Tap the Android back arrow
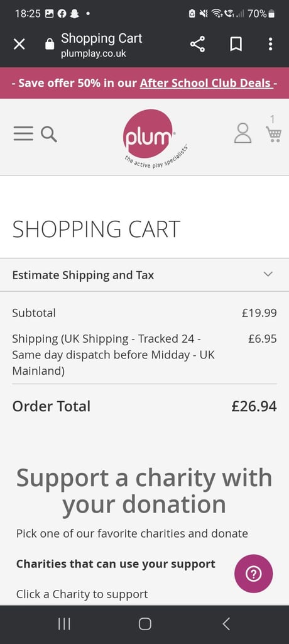 click(x=226, y=624)
